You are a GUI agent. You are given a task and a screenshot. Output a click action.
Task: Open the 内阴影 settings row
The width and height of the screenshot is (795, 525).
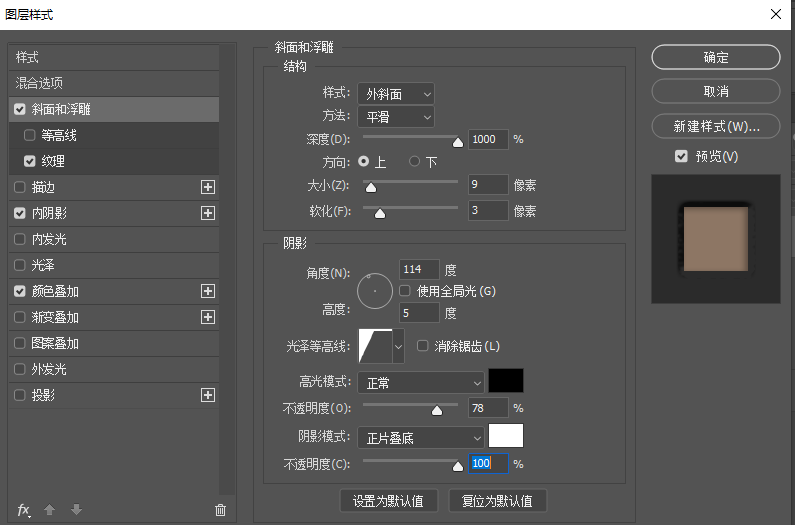114,213
